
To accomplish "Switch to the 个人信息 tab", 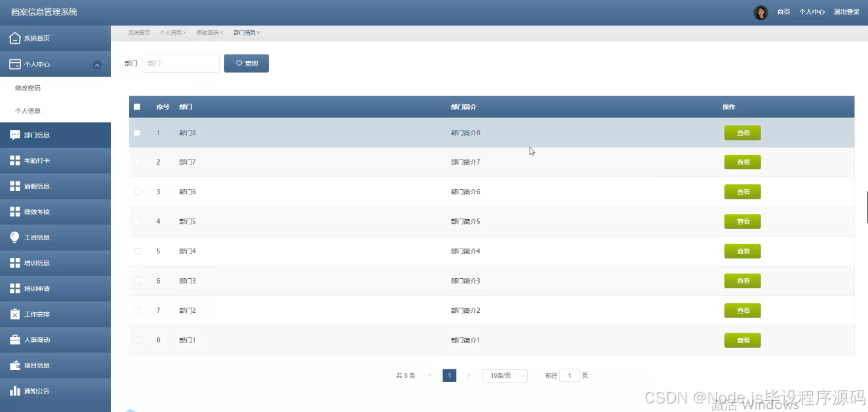I will pos(170,33).
